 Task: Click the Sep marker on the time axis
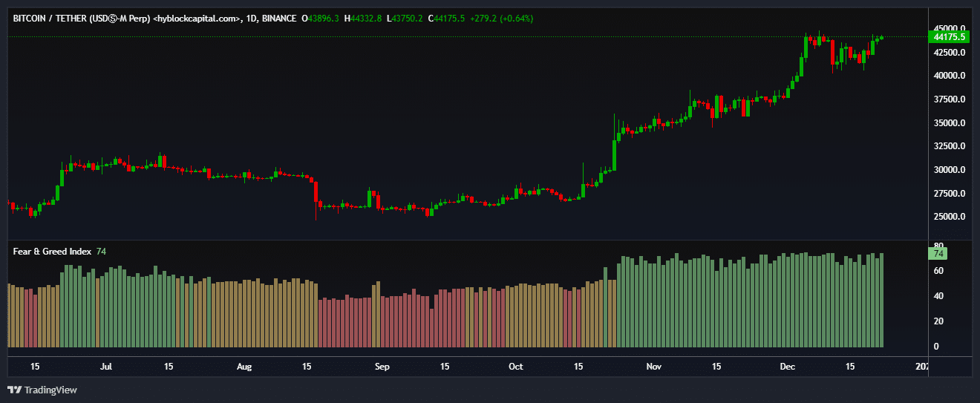point(382,367)
